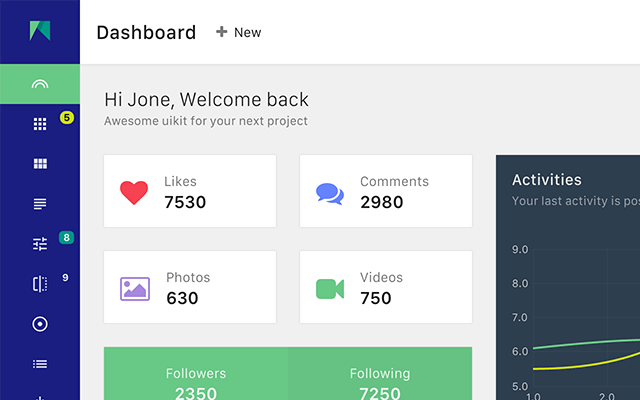Click the purple Photos image icon
This screenshot has height=400, width=640.
134,289
